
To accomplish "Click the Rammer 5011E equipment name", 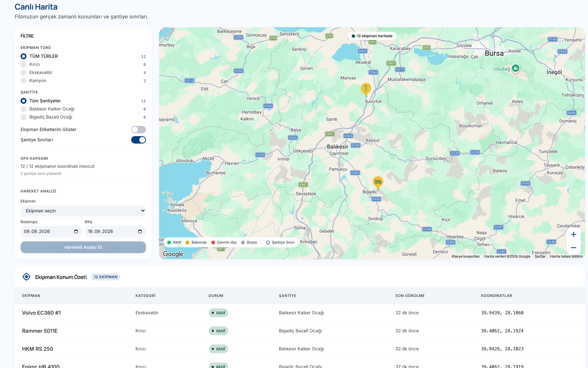I will pyautogui.click(x=40, y=331).
